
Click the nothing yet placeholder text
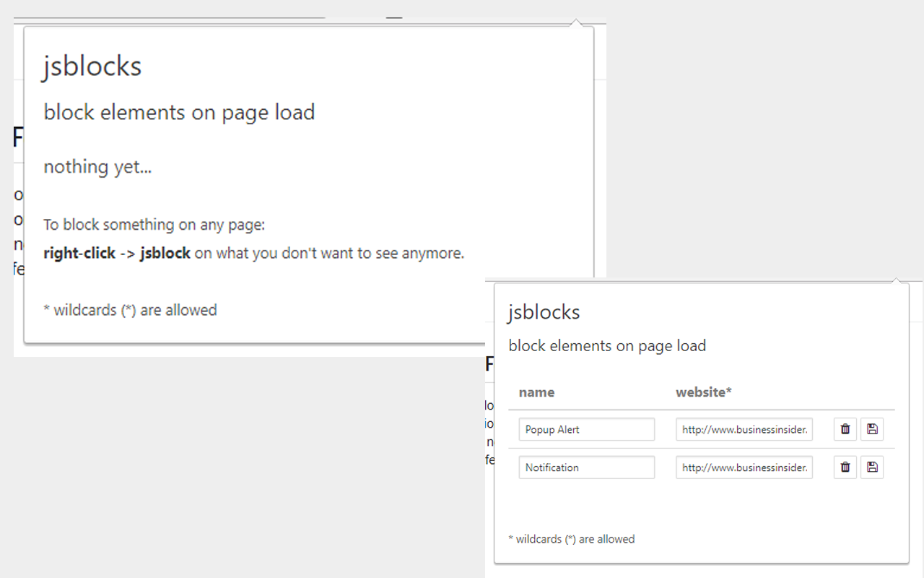click(x=97, y=166)
